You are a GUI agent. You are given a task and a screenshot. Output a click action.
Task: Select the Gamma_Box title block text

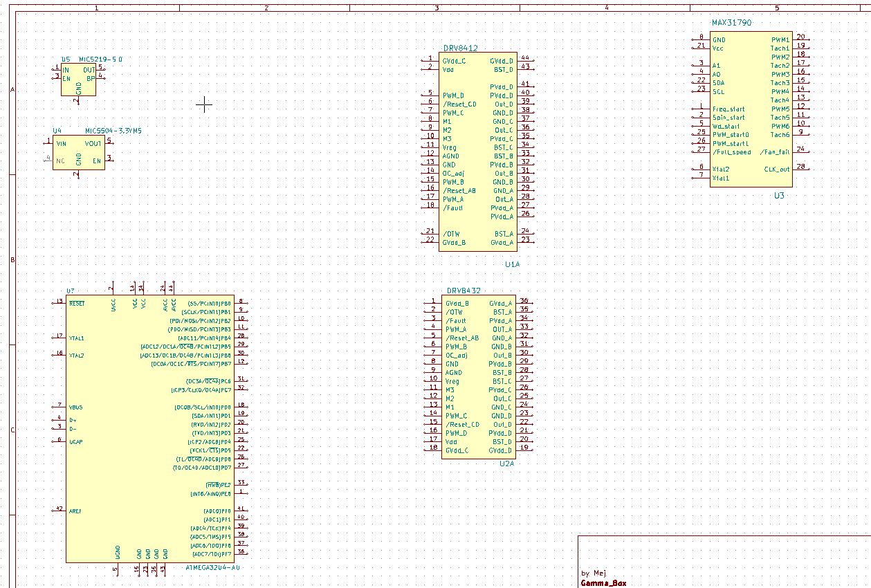pos(604,583)
